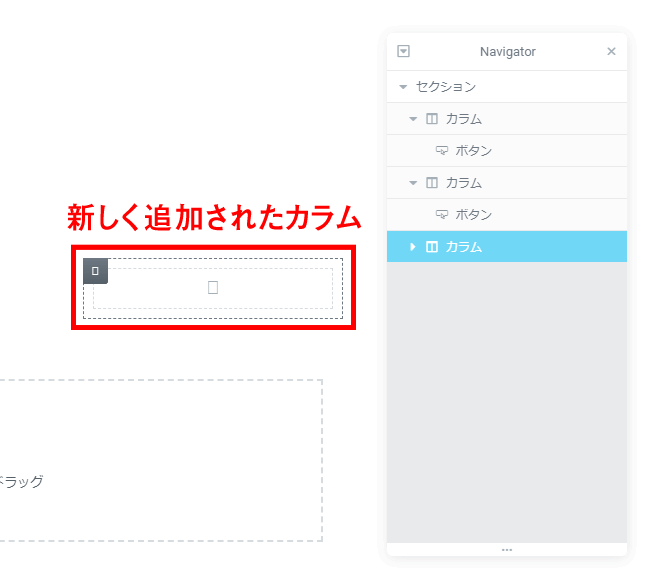Expand the highlighted カラム arrow
The image size is (654, 586).
pyautogui.click(x=413, y=247)
